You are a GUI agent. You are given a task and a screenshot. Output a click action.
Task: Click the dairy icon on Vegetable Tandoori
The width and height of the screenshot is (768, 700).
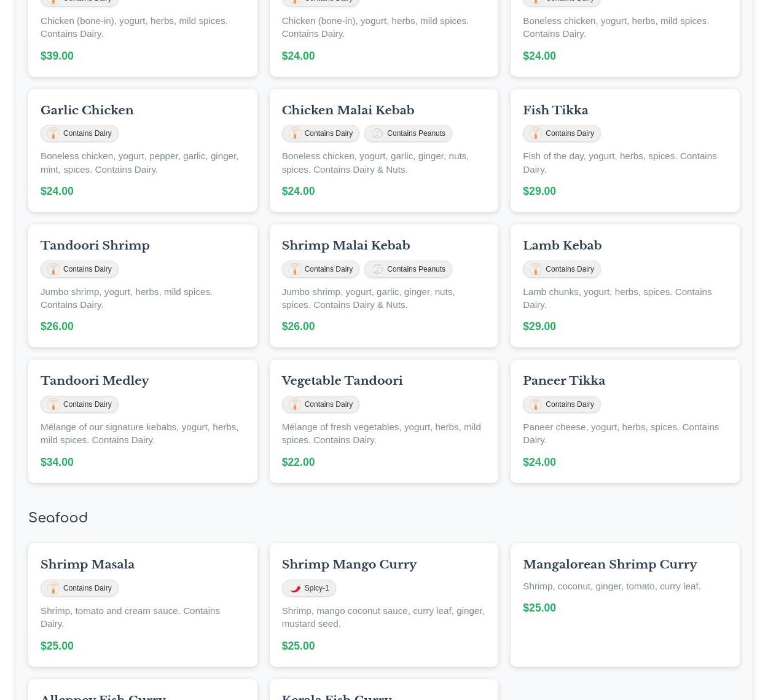point(295,404)
